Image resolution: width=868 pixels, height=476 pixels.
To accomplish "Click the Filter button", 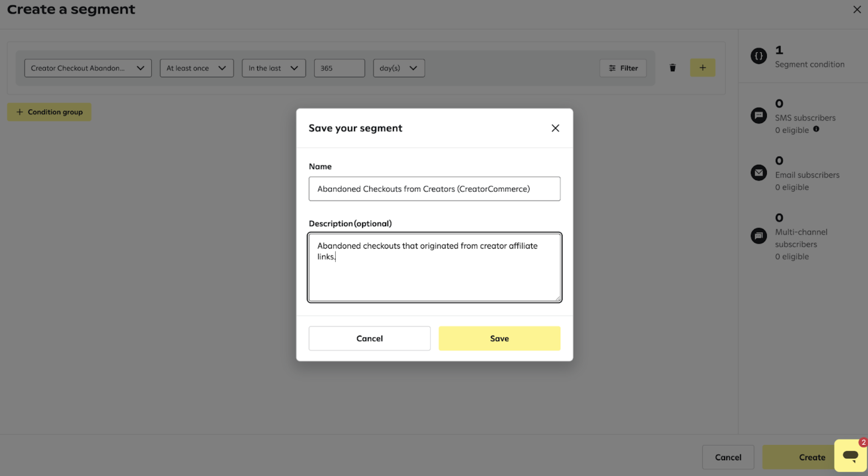I will click(623, 68).
